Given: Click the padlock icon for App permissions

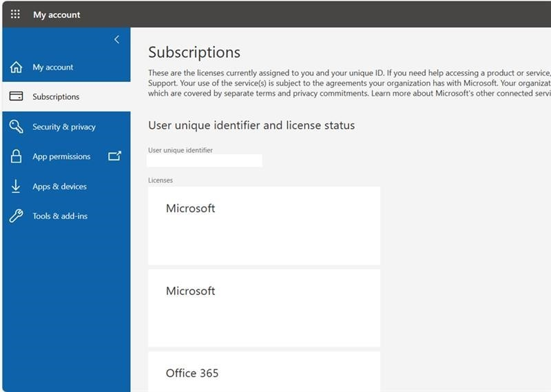Looking at the screenshot, I should [x=16, y=156].
